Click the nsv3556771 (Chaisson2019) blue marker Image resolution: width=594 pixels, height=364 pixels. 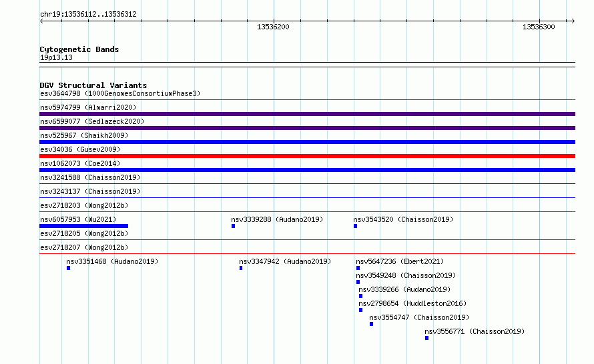click(x=427, y=338)
